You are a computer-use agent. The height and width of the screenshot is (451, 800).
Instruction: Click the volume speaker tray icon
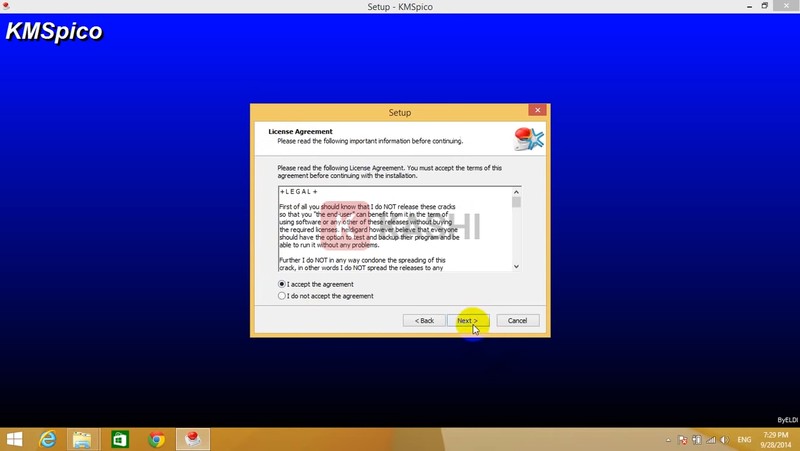point(723,440)
